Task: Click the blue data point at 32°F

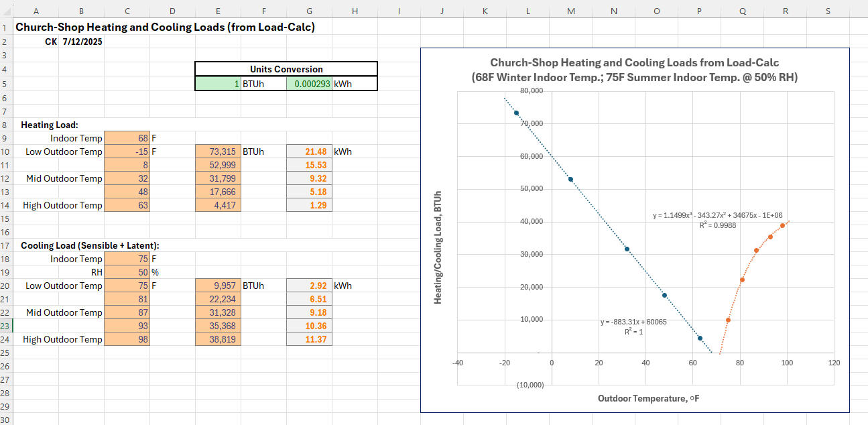Action: pos(627,249)
